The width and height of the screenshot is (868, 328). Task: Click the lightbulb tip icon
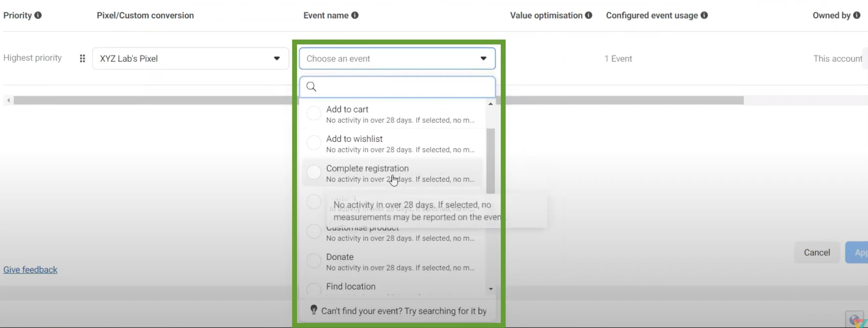click(314, 310)
